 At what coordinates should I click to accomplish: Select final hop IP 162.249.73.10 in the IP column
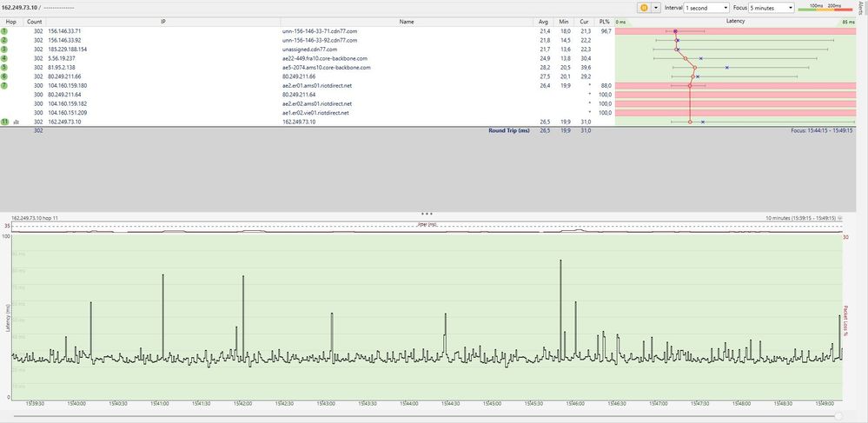point(65,122)
